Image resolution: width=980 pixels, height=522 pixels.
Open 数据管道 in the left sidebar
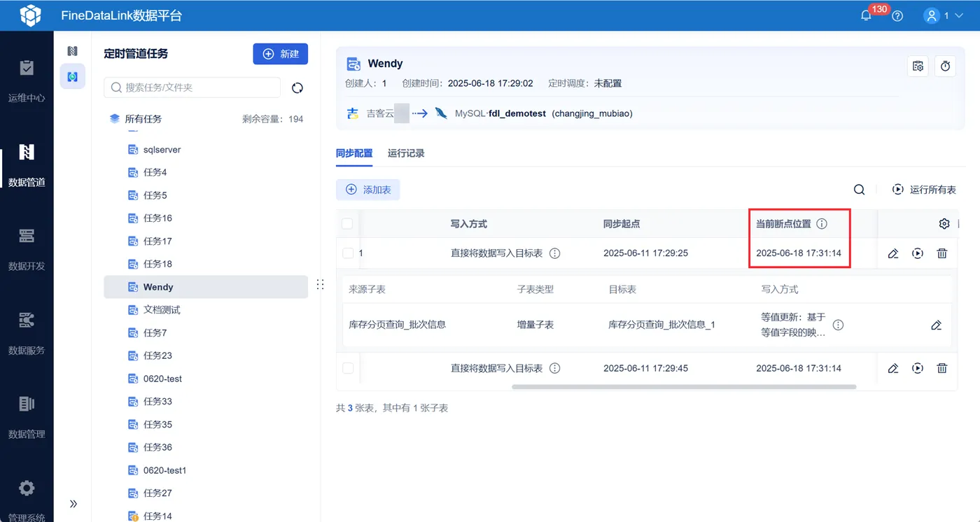[27, 165]
